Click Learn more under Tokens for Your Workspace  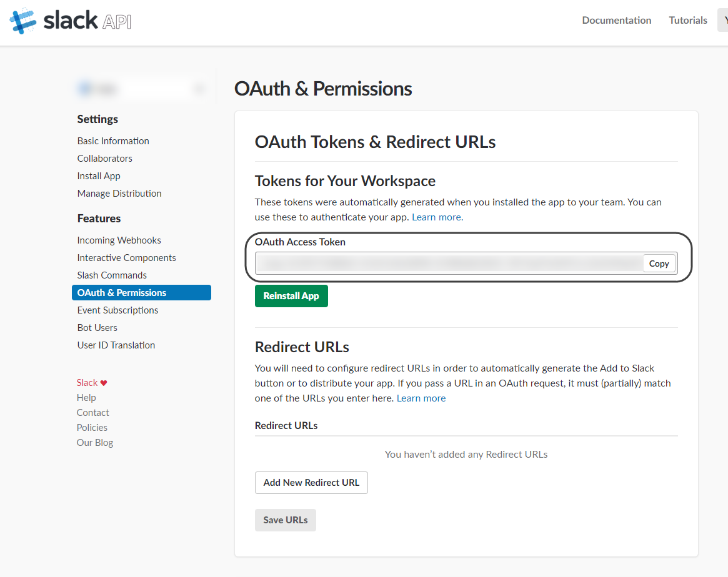[437, 217]
